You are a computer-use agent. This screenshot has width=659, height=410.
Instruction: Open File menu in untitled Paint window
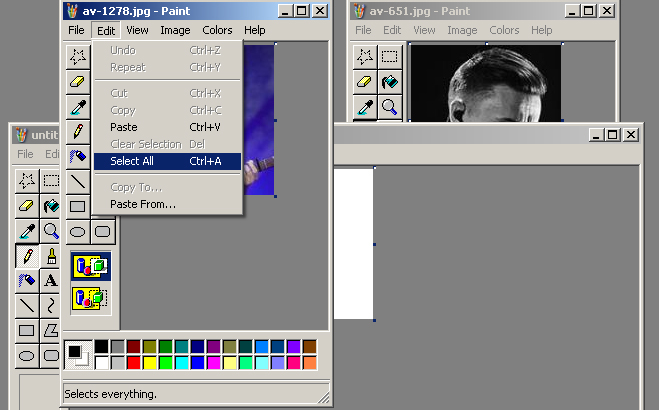(25, 154)
